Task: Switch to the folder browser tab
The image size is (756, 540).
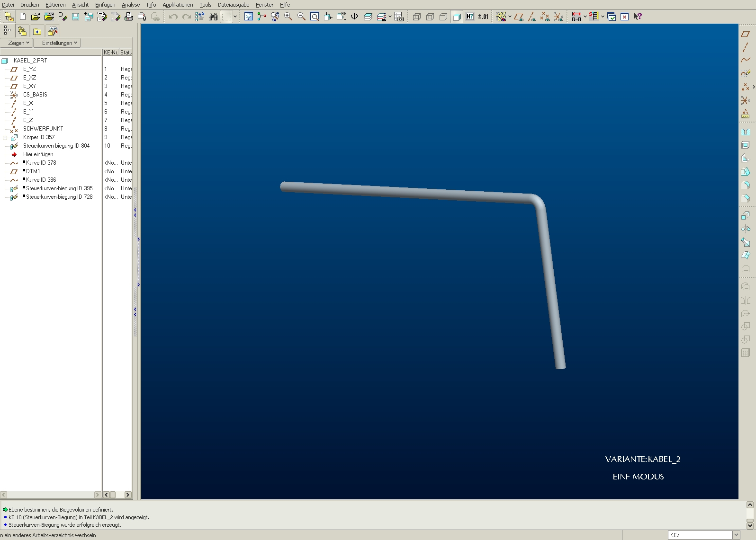Action: pyautogui.click(x=22, y=31)
